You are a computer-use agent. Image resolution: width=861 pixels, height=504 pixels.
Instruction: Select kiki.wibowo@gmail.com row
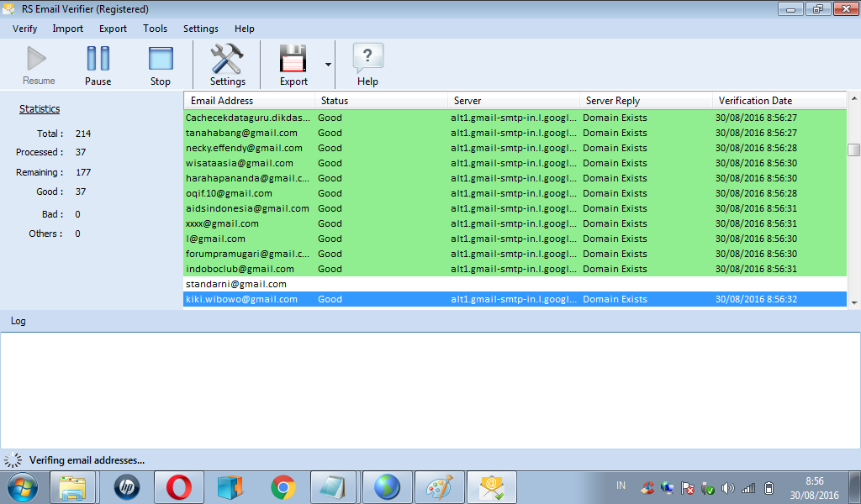coord(515,299)
